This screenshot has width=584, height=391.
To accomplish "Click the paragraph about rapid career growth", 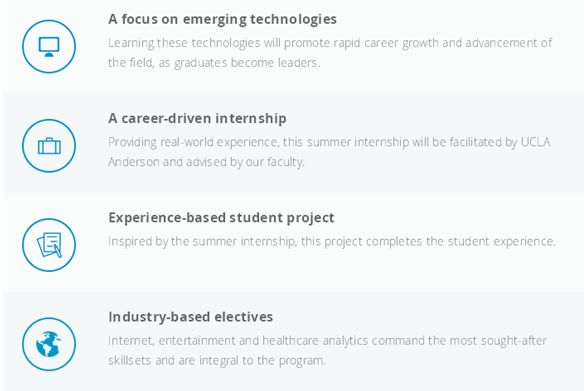I will tap(330, 53).
